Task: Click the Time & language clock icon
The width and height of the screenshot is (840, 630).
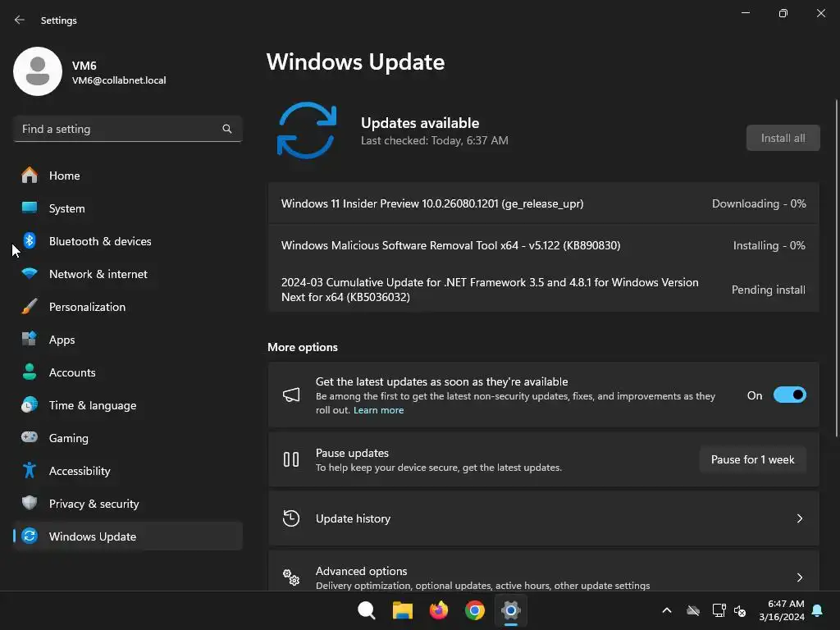Action: pyautogui.click(x=30, y=404)
